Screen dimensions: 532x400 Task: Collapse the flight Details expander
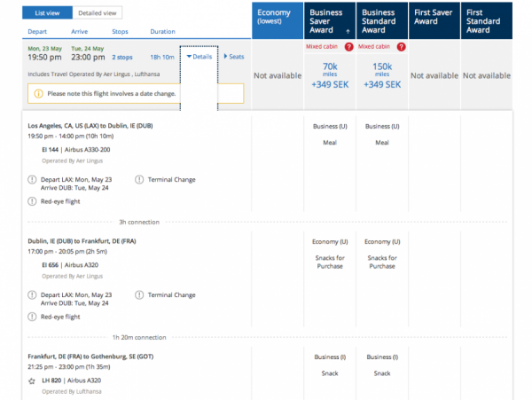[199, 56]
